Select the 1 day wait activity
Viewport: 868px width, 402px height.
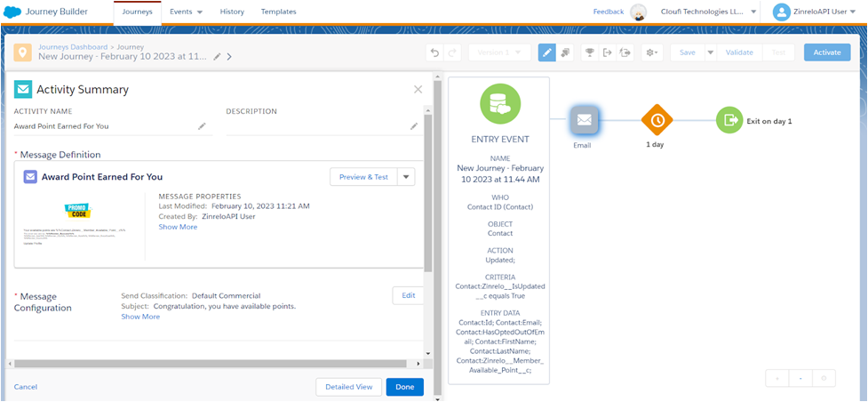pyautogui.click(x=657, y=120)
